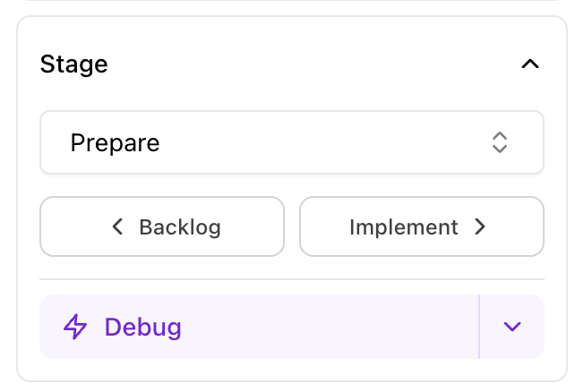Click the Implement label text
584x392 pixels.
(x=403, y=227)
